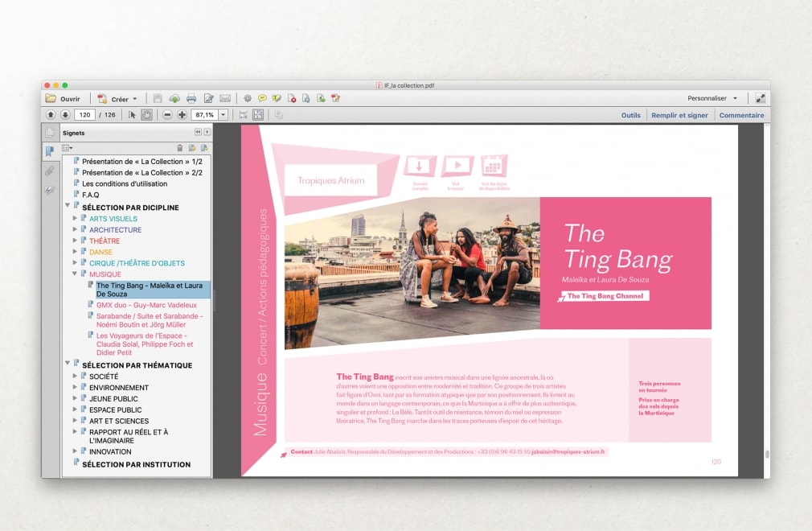Click the Print icon in toolbar
812x531 pixels.
191,98
